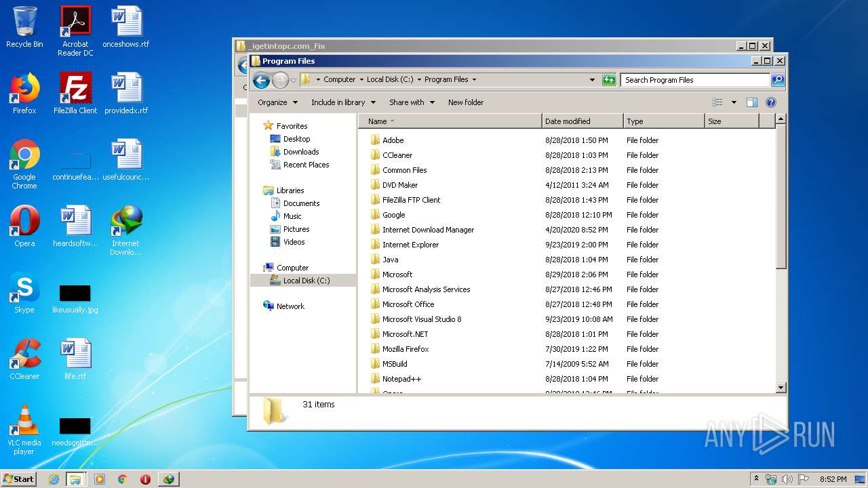
Task: Click the Change your view icon
Action: click(x=717, y=102)
